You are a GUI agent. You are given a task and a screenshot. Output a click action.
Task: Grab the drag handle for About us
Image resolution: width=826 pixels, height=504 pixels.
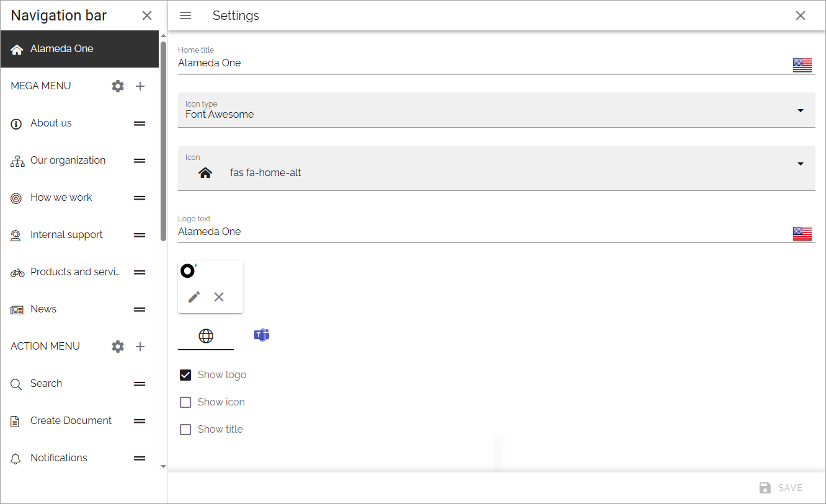point(140,123)
